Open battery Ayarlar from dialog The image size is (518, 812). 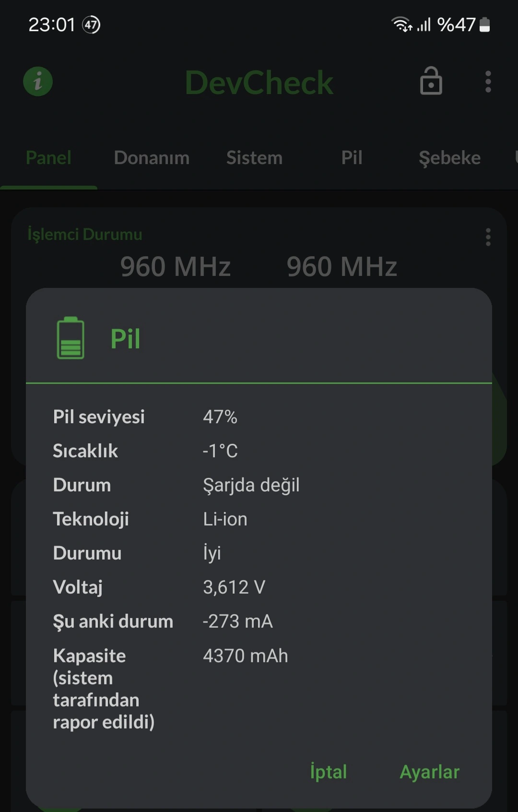point(430,772)
